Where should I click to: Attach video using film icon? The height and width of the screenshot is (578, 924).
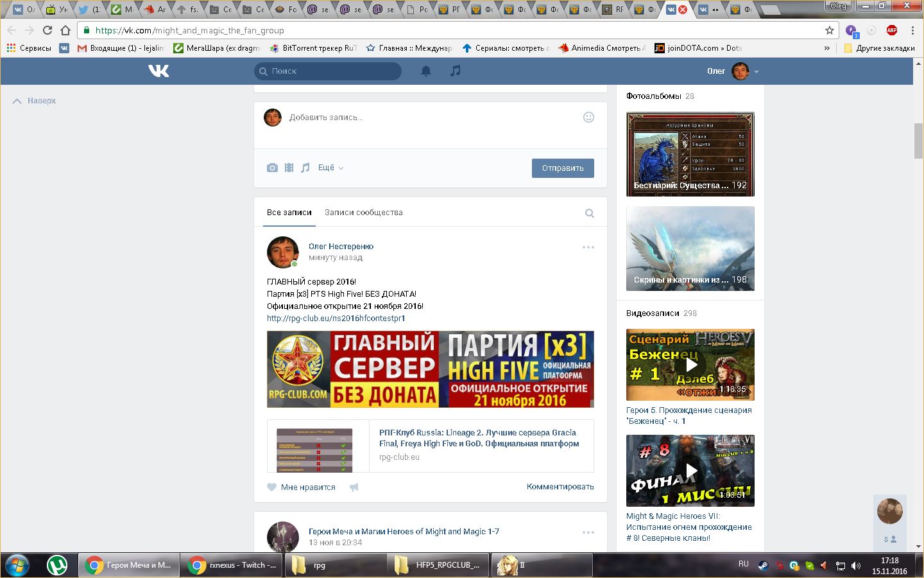coord(289,168)
